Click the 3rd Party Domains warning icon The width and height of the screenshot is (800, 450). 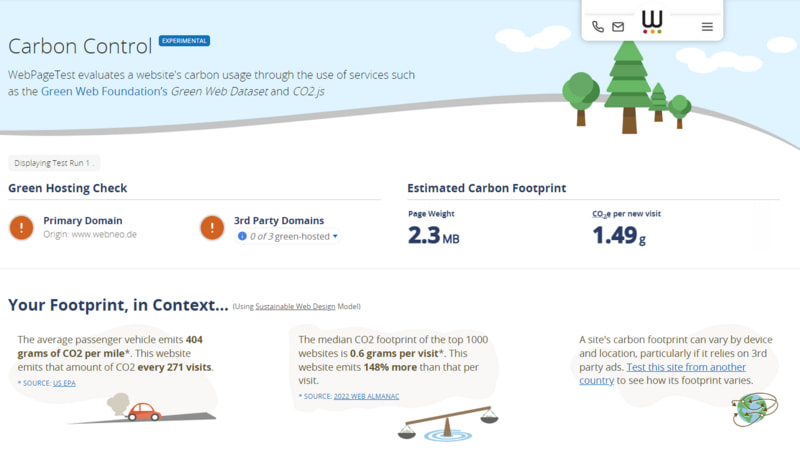212,228
